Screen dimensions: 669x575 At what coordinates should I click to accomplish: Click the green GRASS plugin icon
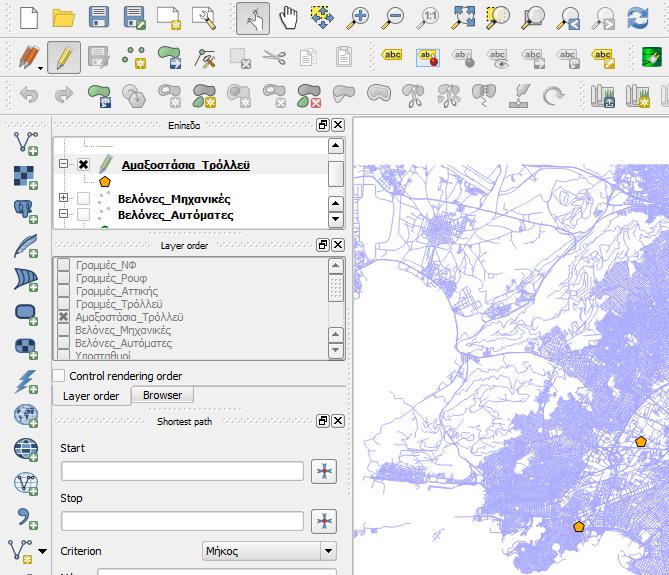pyautogui.click(x=652, y=56)
